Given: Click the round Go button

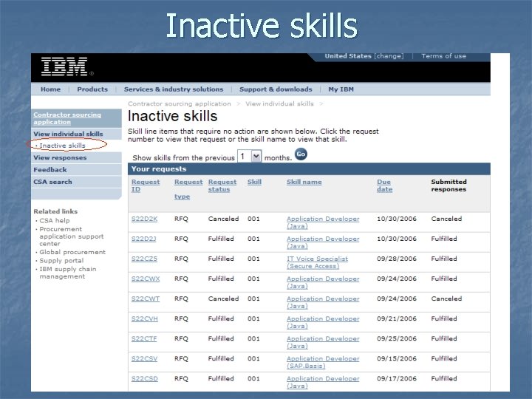Looking at the screenshot, I should [x=301, y=154].
